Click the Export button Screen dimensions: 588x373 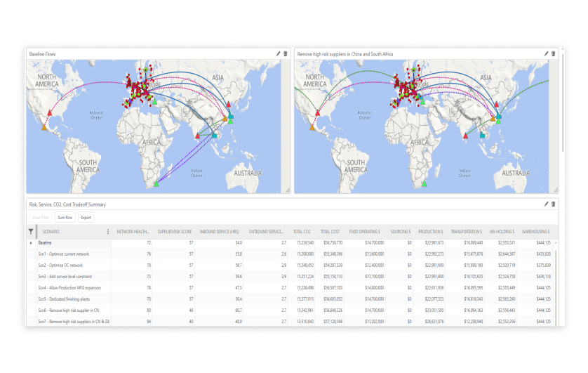pos(86,217)
